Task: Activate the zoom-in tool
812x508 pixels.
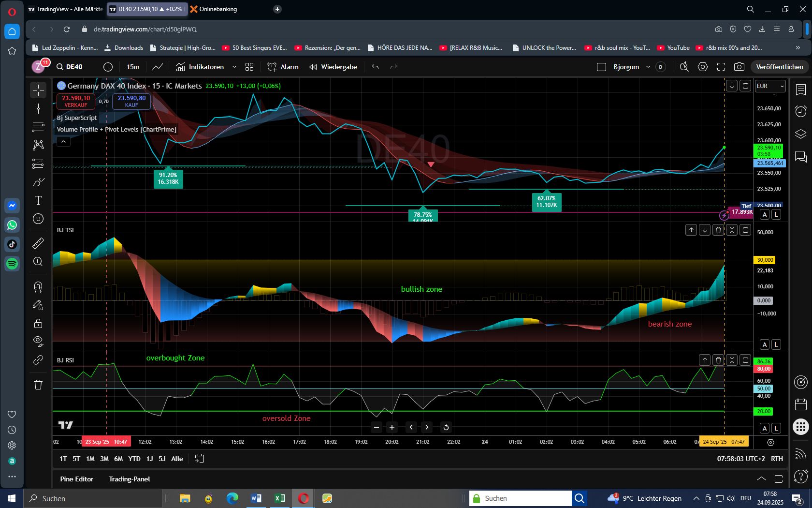Action: click(x=38, y=262)
